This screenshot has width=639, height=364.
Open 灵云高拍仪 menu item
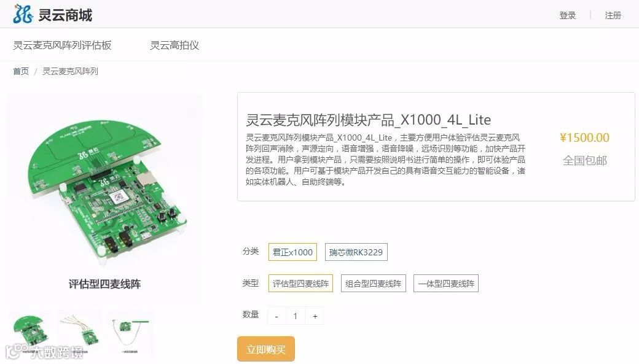pos(174,45)
